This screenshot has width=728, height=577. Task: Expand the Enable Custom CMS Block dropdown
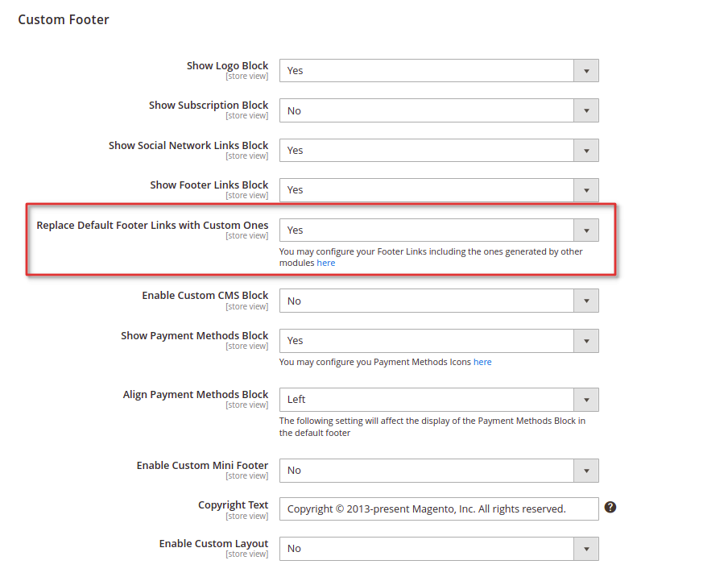pyautogui.click(x=439, y=301)
